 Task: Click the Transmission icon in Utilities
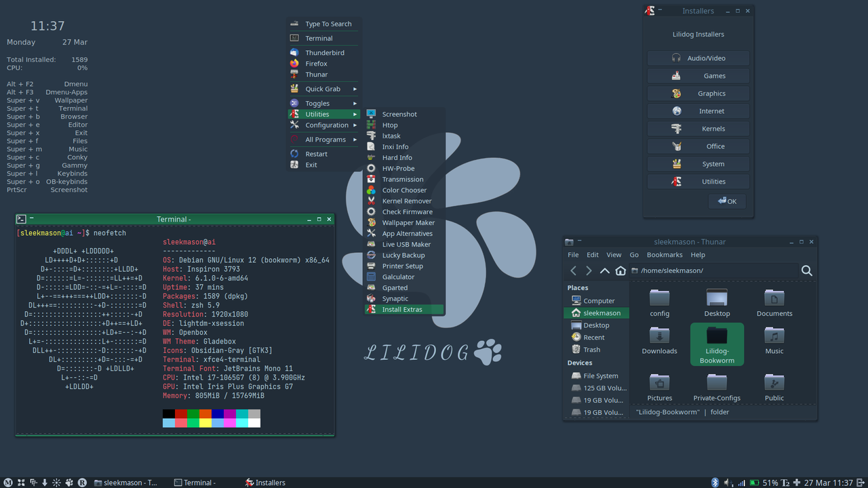(371, 179)
